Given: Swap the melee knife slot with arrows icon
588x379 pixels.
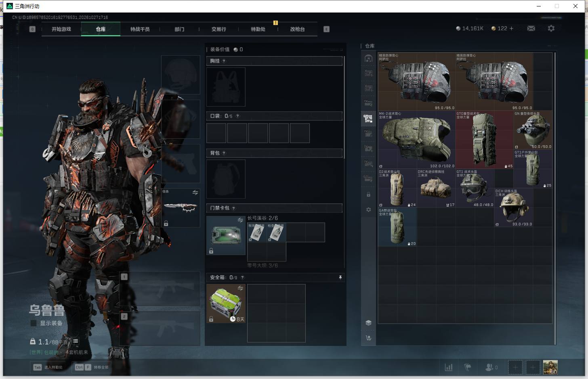Looking at the screenshot, I should pyautogui.click(x=195, y=193).
